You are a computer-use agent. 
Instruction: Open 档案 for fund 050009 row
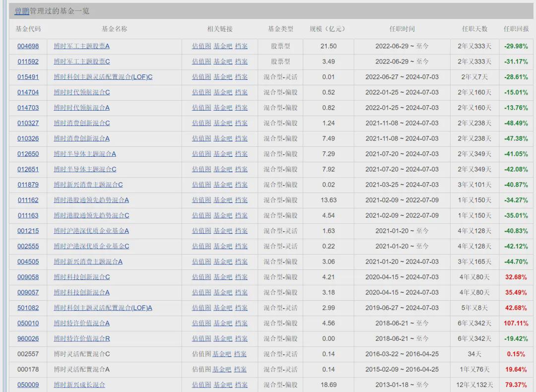[x=241, y=385]
